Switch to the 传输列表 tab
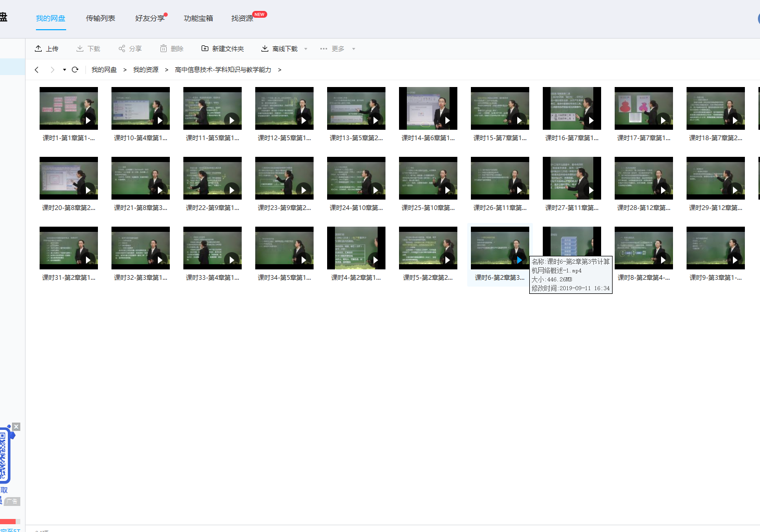Screen dimensions: 760x532 (x=101, y=18)
